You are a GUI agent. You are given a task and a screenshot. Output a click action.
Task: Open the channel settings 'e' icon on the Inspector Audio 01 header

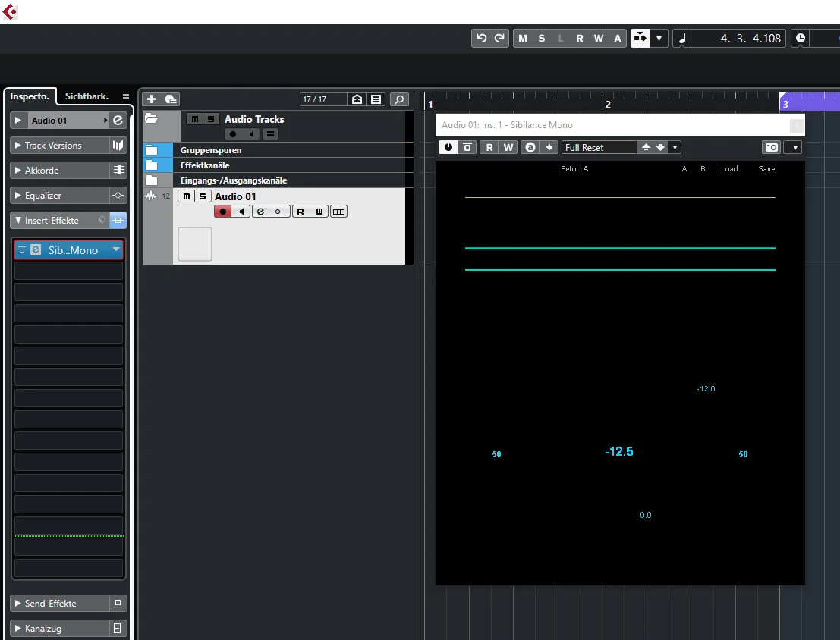click(118, 121)
